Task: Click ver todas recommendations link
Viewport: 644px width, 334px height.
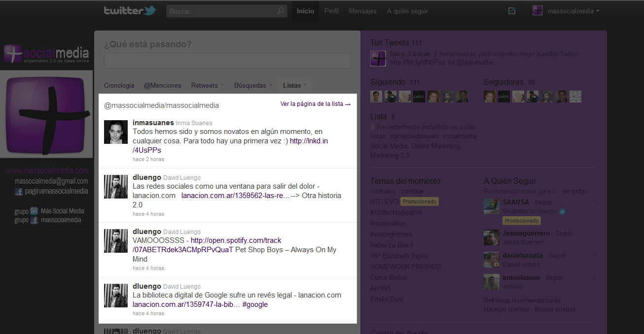Action: (x=575, y=191)
